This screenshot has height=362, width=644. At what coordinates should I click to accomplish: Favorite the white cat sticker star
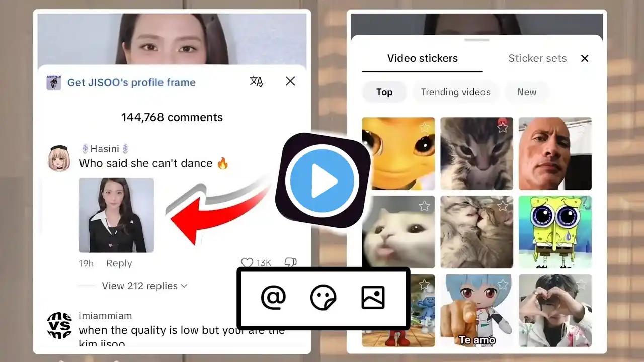(425, 206)
